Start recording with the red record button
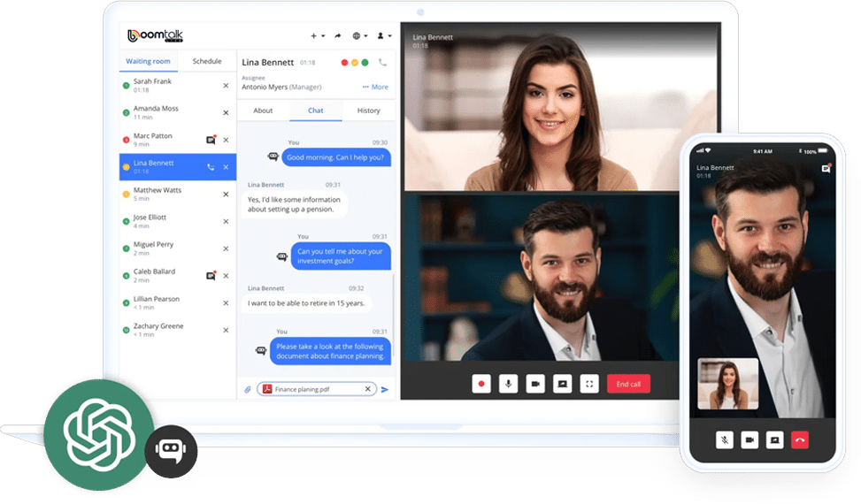 [481, 384]
